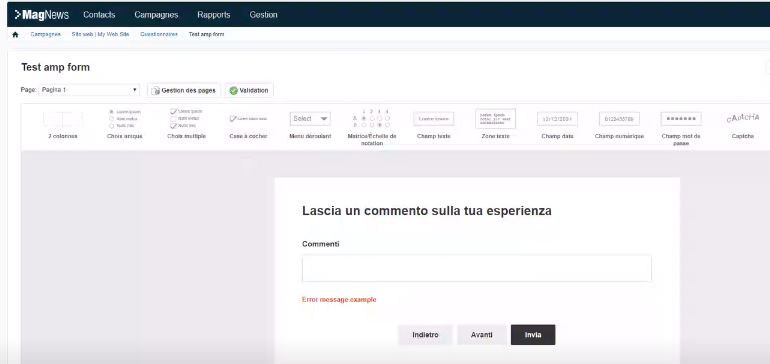
Task: Click Test amp form breadcrumb text
Action: [x=207, y=34]
